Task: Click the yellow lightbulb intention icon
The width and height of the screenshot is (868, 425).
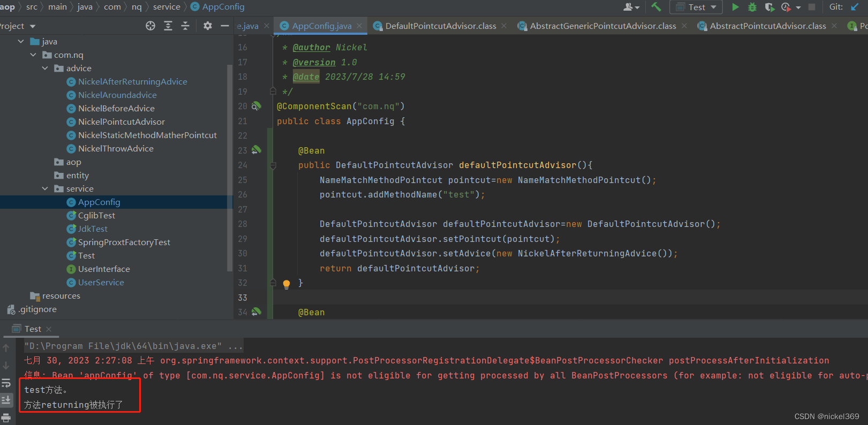Action: [x=286, y=284]
